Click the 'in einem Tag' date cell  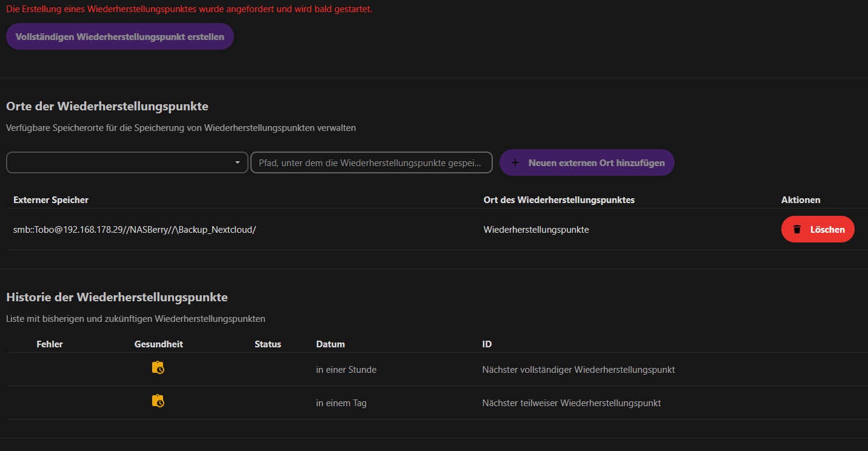(341, 403)
